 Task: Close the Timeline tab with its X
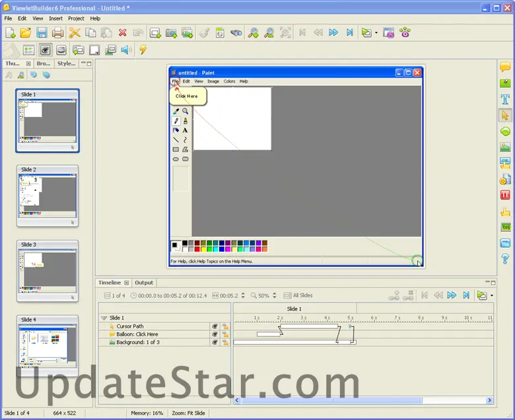127,283
